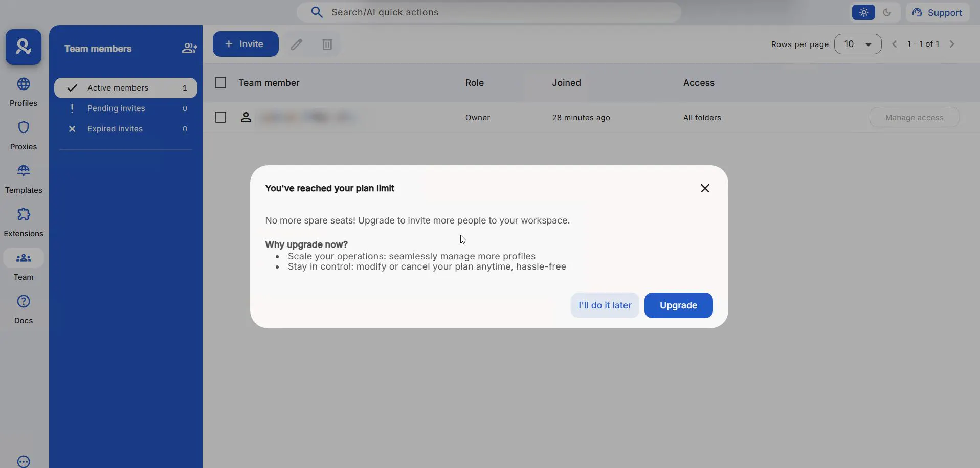This screenshot has width=980, height=468.
Task: Open the Rows per page dropdown
Action: [x=858, y=44]
